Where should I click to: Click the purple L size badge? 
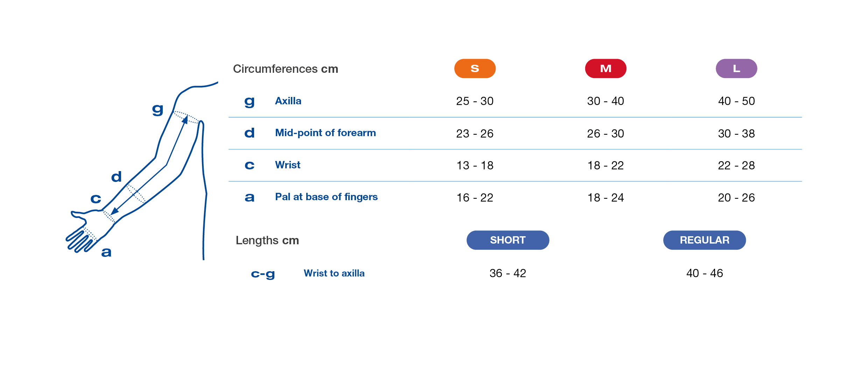tap(736, 69)
